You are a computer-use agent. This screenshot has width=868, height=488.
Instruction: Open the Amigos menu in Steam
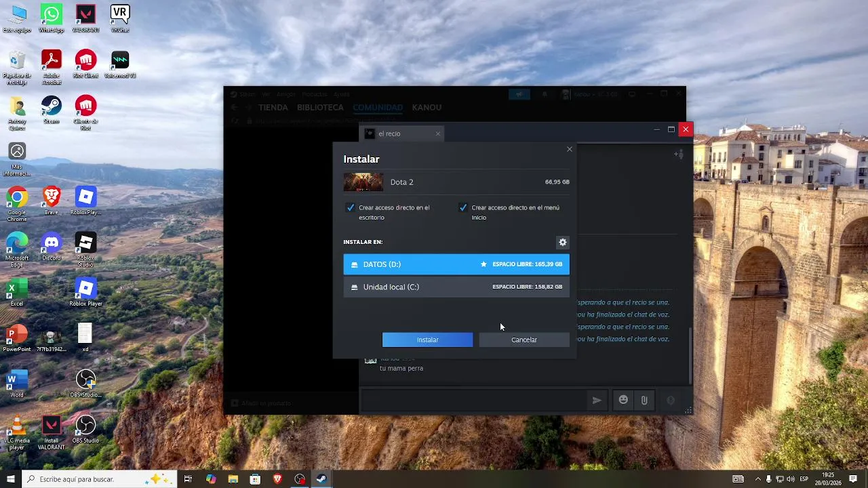(x=285, y=94)
